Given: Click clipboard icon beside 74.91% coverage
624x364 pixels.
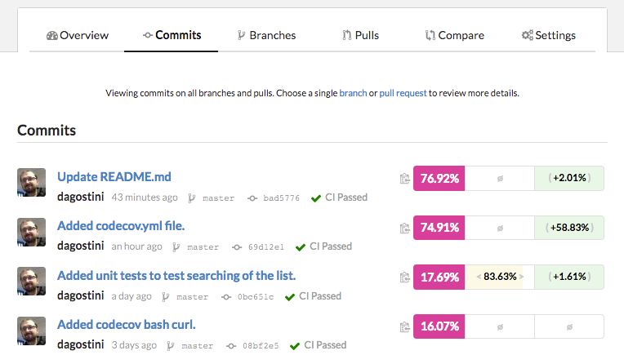Looking at the screenshot, I should [x=405, y=229].
